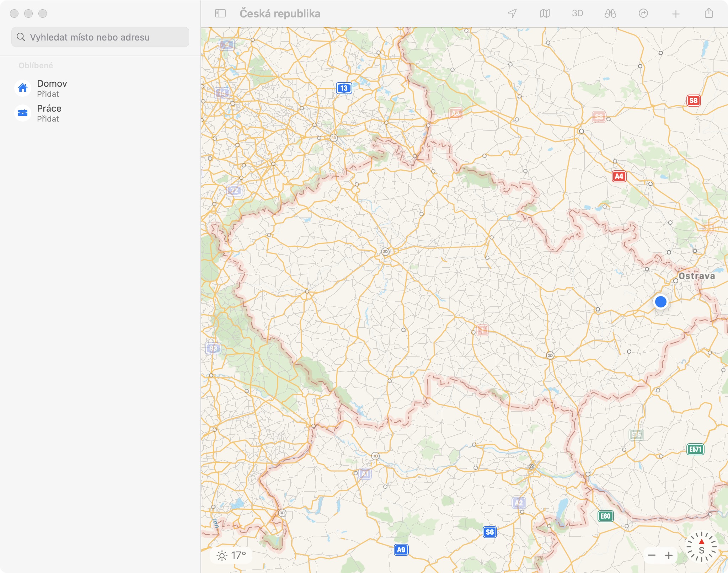Open the share icon menu
Viewport: 728px width, 573px height.
tap(708, 13)
